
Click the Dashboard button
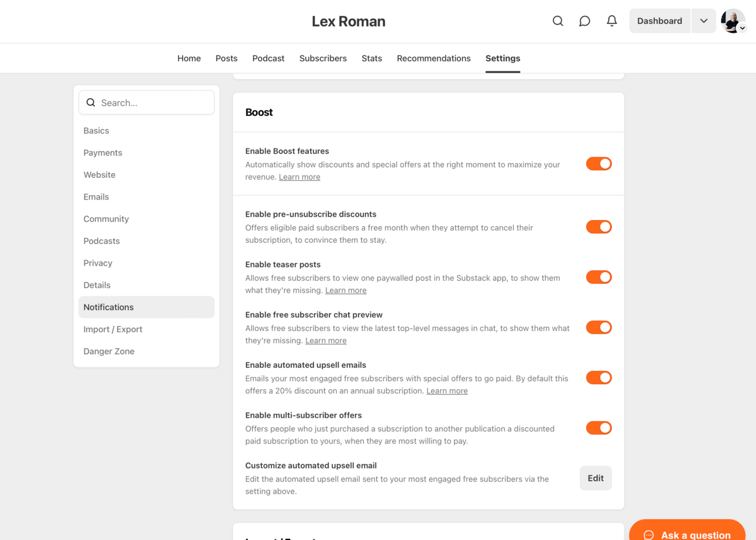click(x=659, y=21)
